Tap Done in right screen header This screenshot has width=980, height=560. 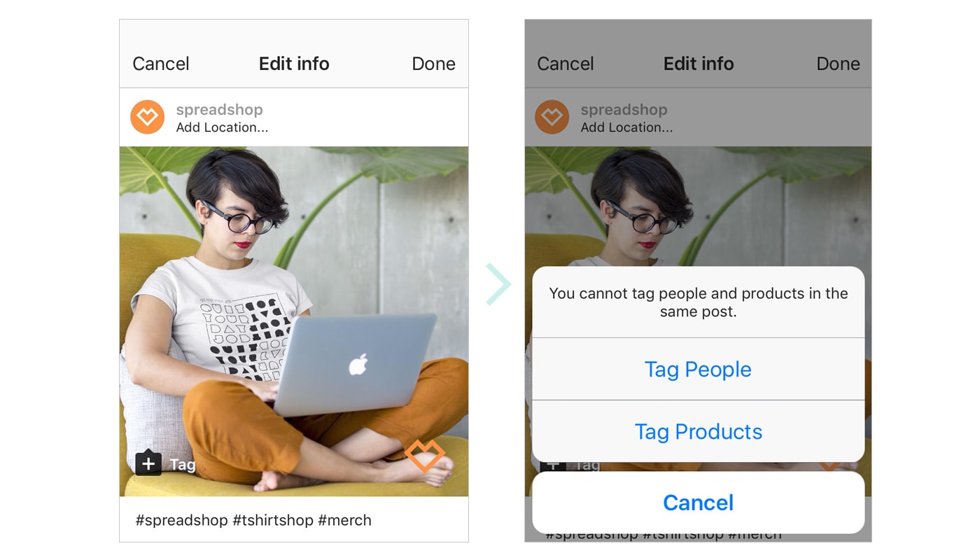click(838, 64)
